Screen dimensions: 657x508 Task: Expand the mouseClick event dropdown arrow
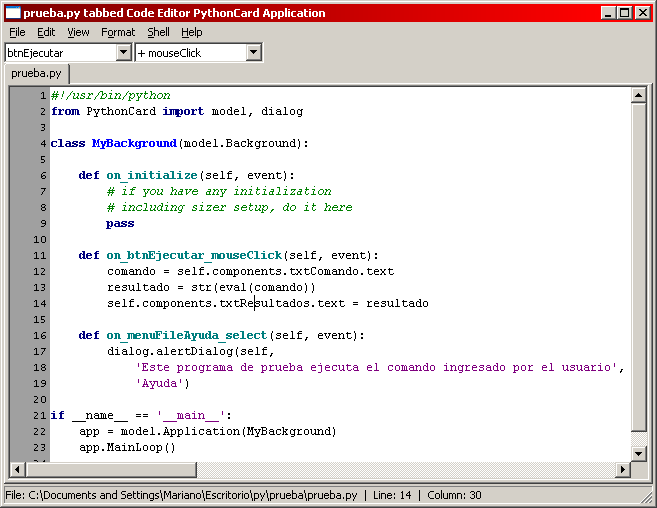click(253, 53)
